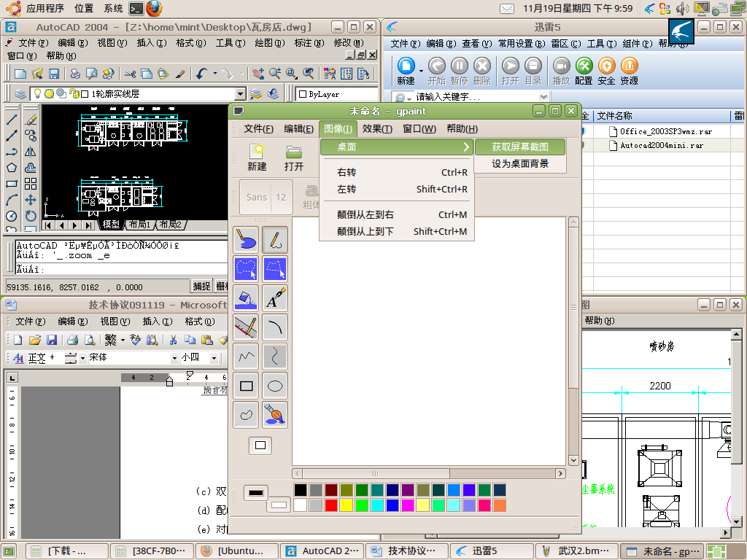
Task: Toggle gpaint's shape fill style button
Action: 260,446
